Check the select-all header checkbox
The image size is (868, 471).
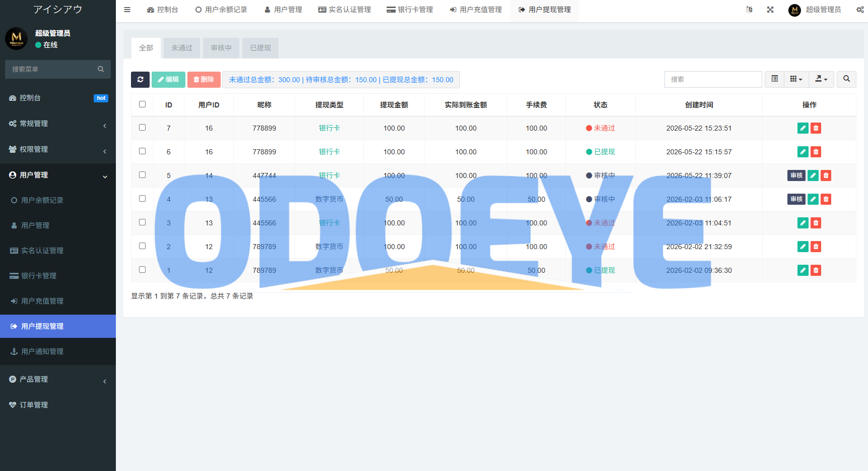pos(142,104)
